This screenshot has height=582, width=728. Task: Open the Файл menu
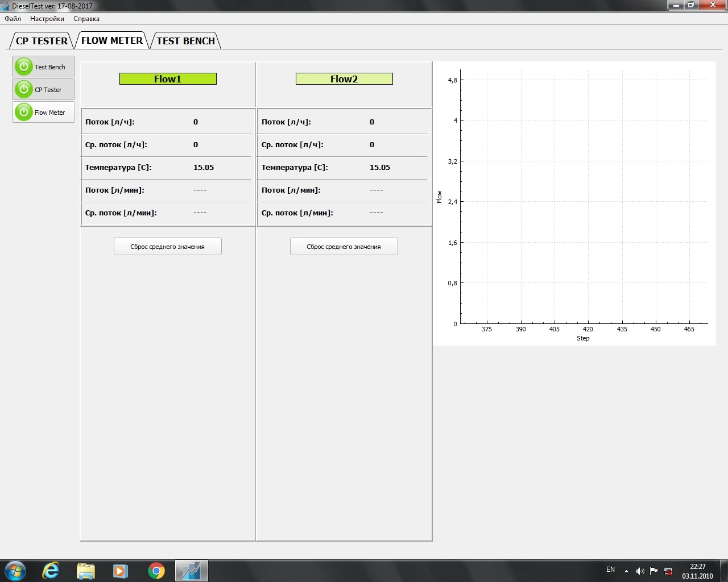[13, 19]
